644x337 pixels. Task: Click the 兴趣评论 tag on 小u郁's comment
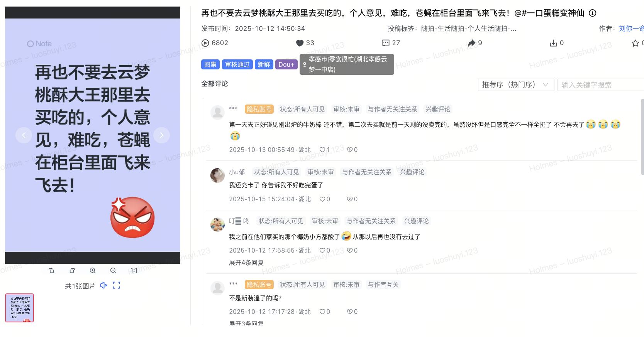pyautogui.click(x=412, y=172)
